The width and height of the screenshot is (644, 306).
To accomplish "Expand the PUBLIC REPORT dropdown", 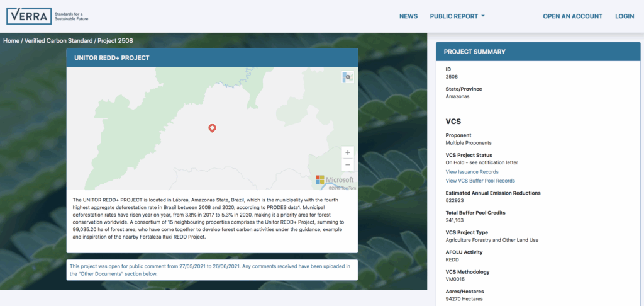I will point(457,16).
